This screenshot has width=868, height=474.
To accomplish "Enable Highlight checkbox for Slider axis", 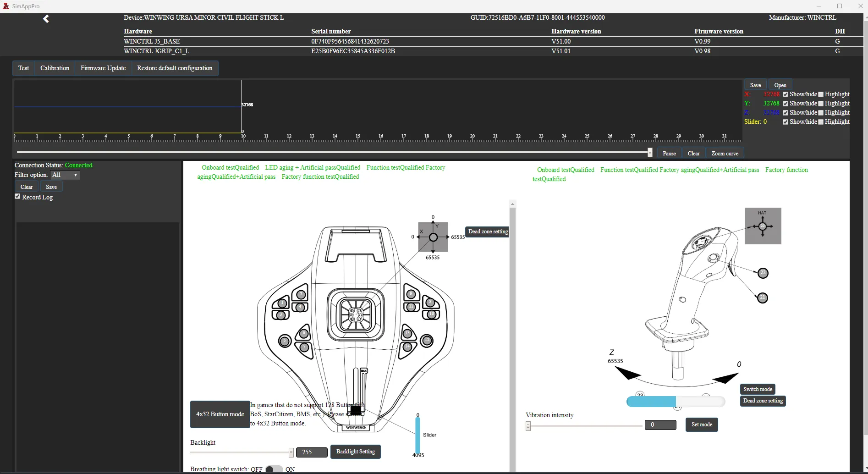I will 821,122.
